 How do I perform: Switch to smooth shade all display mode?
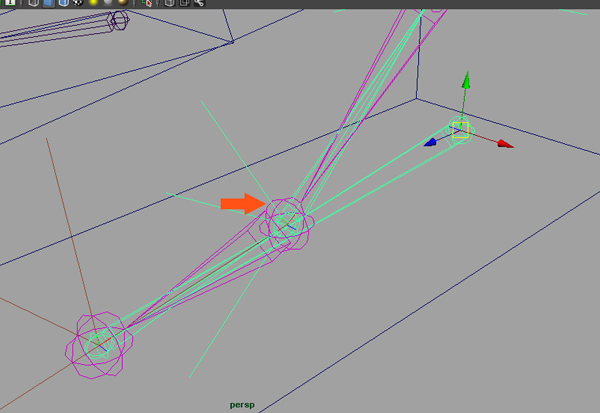(49, 3)
